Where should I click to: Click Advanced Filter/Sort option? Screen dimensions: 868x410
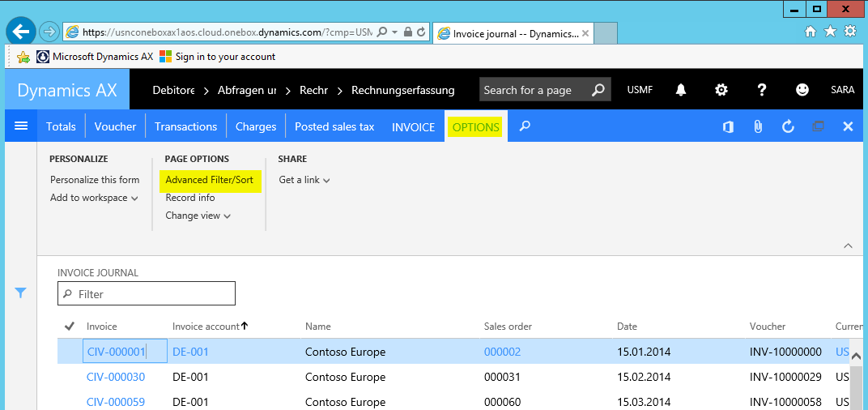(210, 180)
